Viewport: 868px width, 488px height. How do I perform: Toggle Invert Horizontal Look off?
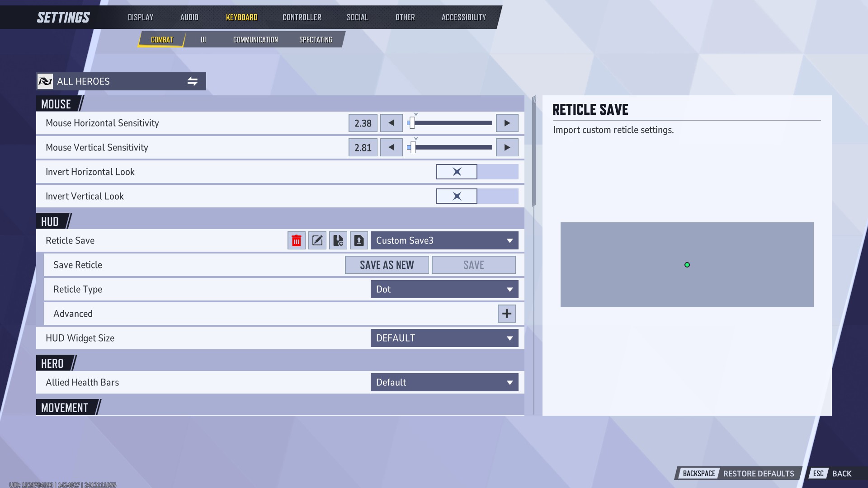click(x=457, y=172)
